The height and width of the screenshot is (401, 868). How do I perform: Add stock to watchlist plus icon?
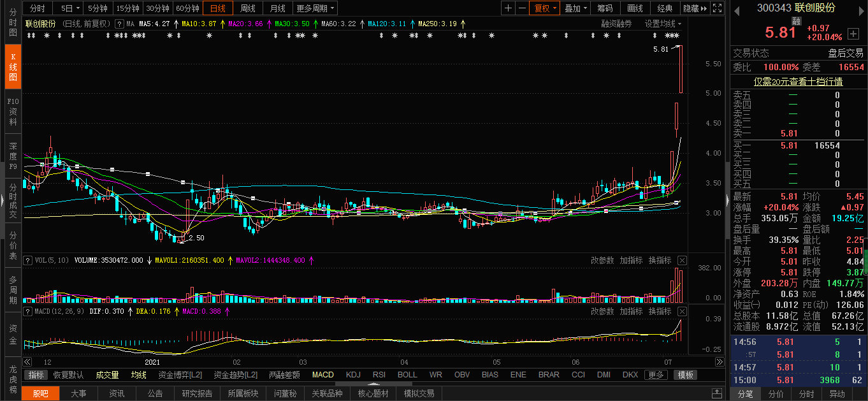pyautogui.click(x=853, y=33)
